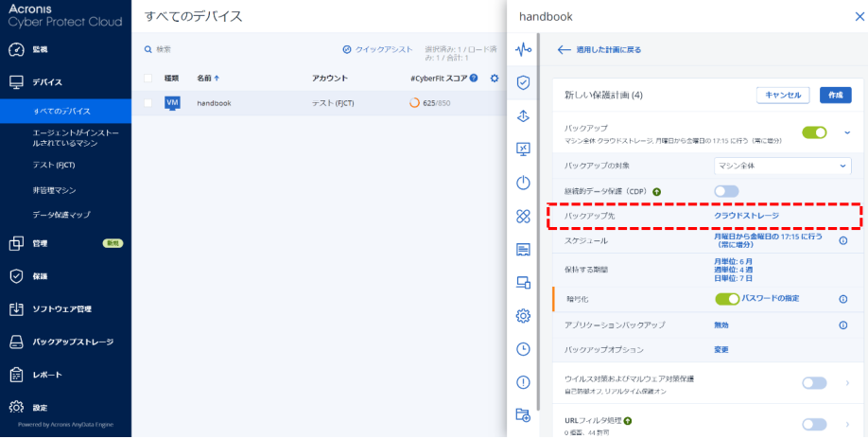This screenshot has height=439, width=868.
Task: Expand the antivirus and antimalware protection section
Action: (x=847, y=383)
